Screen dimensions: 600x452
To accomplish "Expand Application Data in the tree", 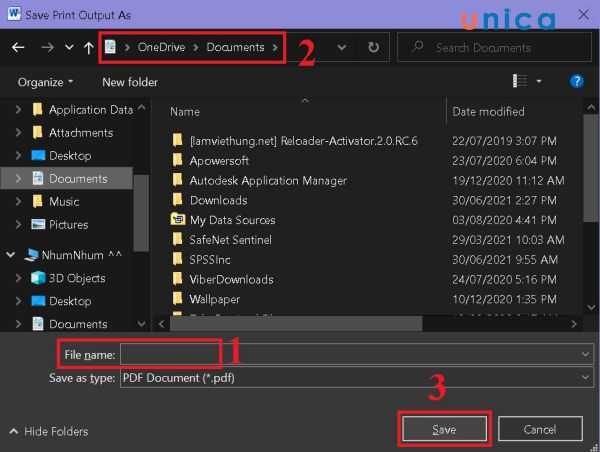I will pyautogui.click(x=18, y=110).
